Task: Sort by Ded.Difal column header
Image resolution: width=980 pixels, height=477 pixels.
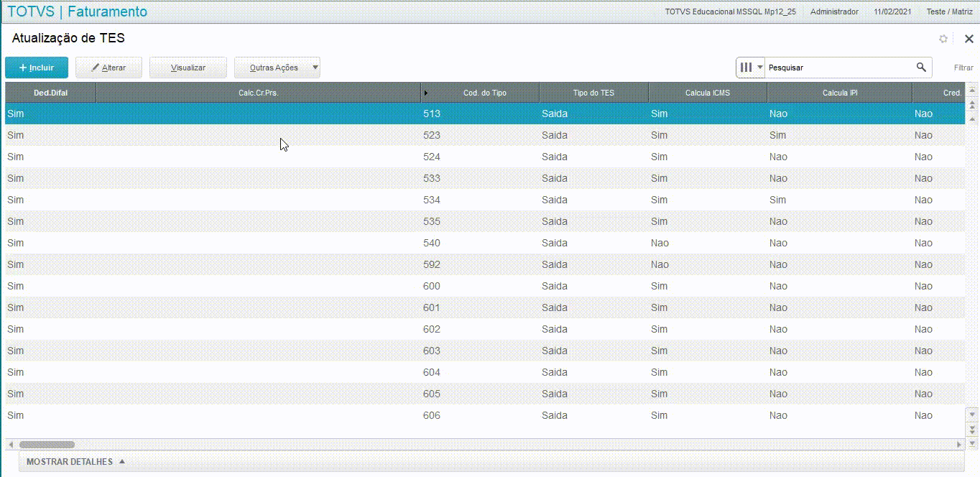Action: click(x=50, y=93)
